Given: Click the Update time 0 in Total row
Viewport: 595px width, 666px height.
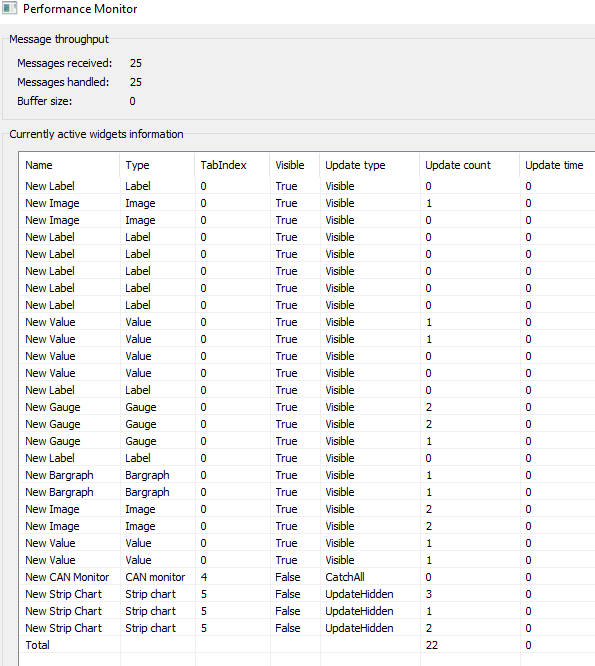Looking at the screenshot, I should tap(528, 645).
